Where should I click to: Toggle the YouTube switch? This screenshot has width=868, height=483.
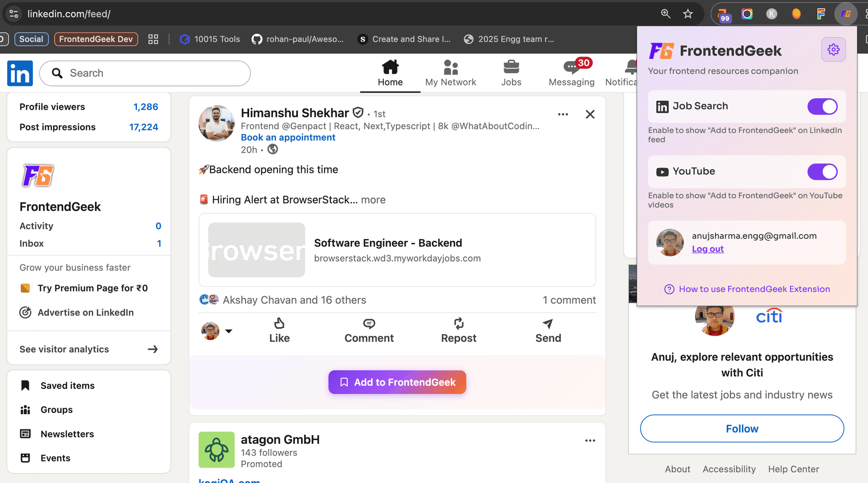822,172
